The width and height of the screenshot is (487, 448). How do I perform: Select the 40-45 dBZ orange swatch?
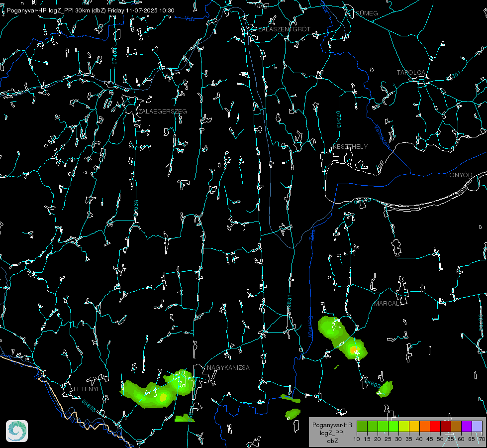(x=425, y=426)
